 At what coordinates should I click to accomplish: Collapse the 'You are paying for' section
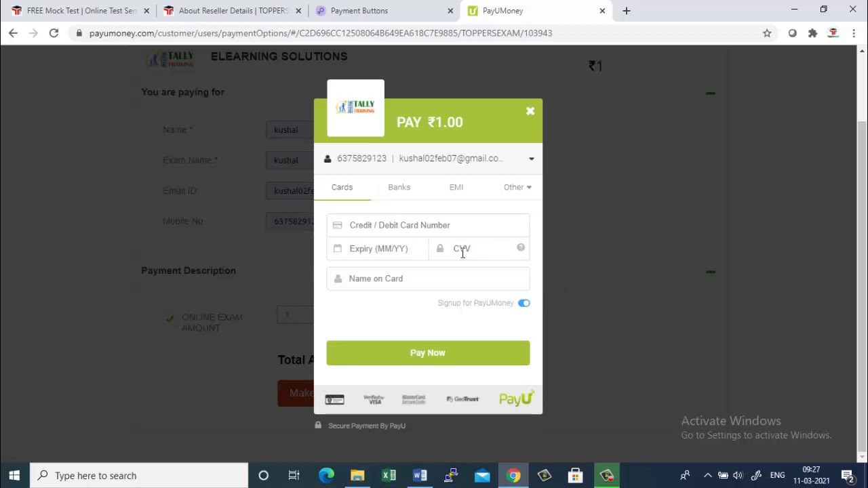point(710,93)
